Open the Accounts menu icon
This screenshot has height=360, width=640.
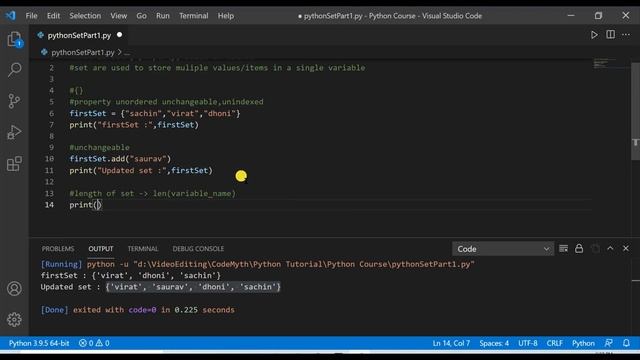[x=14, y=289]
